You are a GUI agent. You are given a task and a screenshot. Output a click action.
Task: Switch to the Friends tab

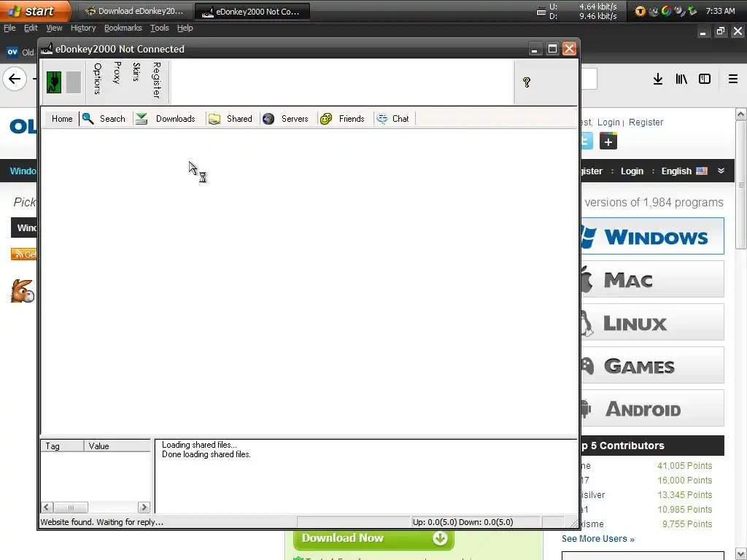point(352,119)
